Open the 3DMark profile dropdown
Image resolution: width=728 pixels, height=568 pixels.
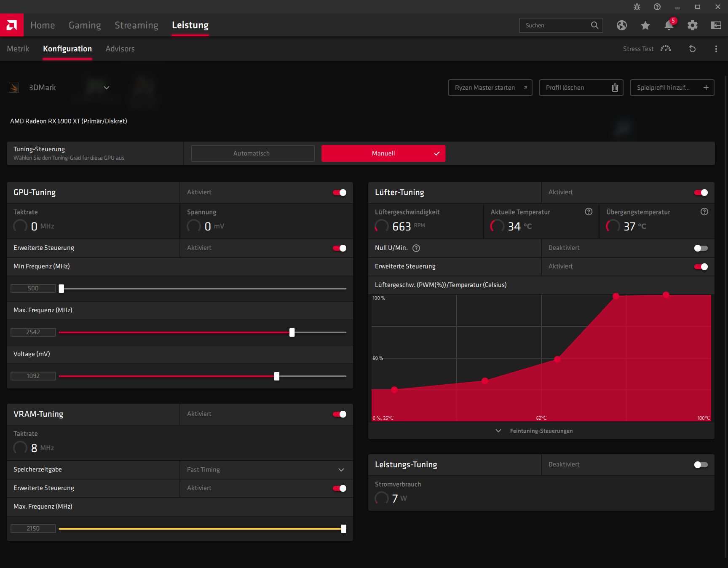click(107, 88)
